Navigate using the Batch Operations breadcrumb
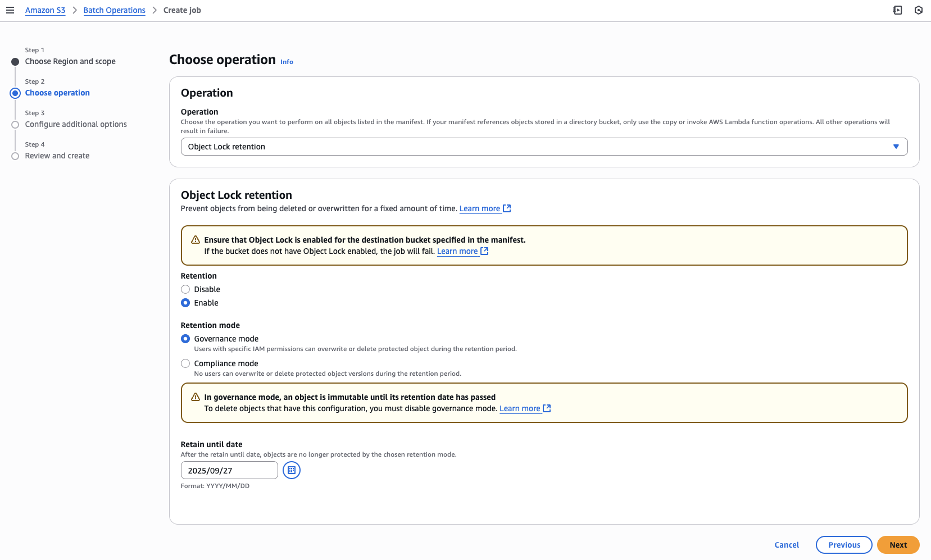This screenshot has height=560, width=931. (x=114, y=10)
